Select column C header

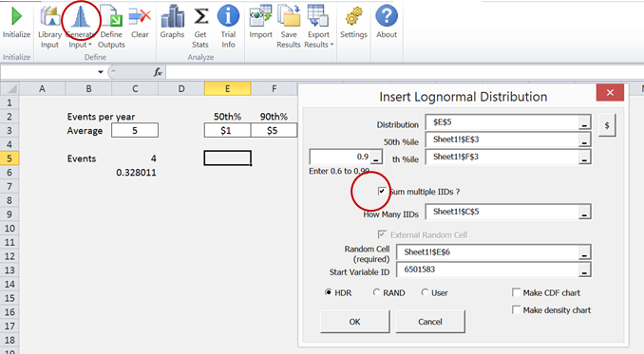(x=135, y=88)
